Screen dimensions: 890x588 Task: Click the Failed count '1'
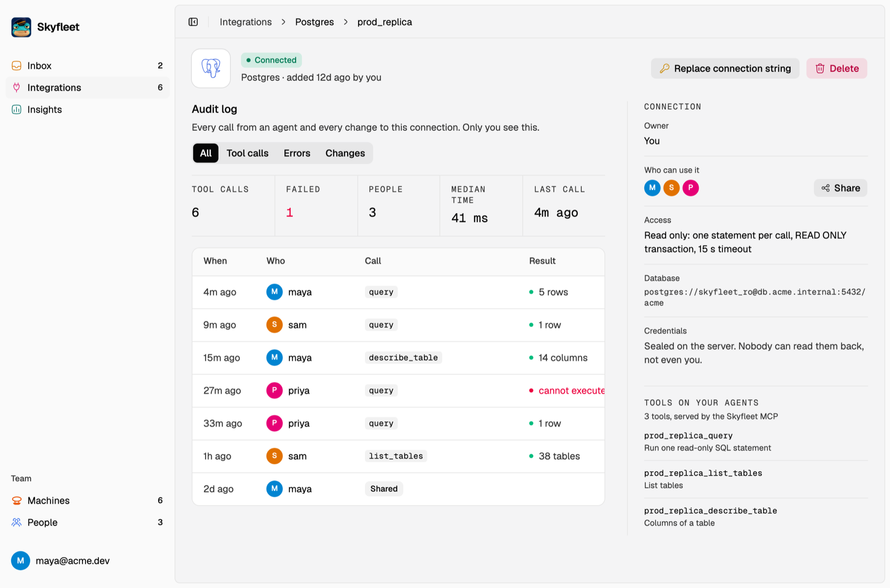point(290,212)
